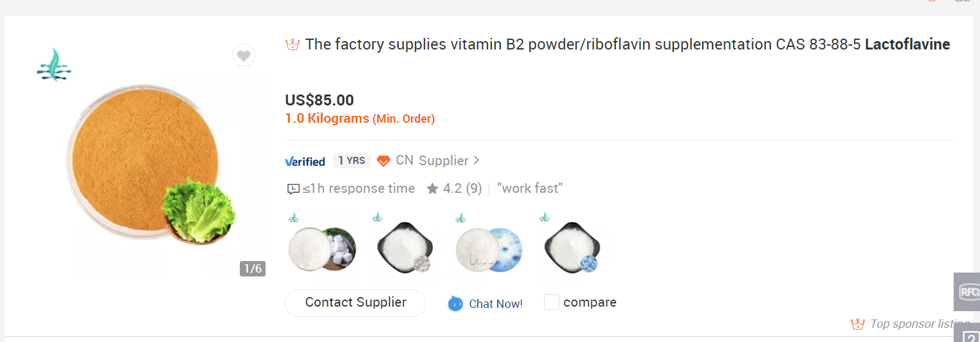The height and width of the screenshot is (342, 980).
Task: Tick the compare checkbox
Action: (x=552, y=302)
